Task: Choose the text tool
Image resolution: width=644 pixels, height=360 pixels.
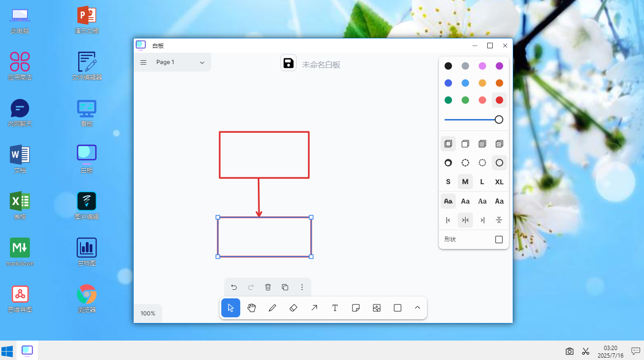Action: click(335, 308)
